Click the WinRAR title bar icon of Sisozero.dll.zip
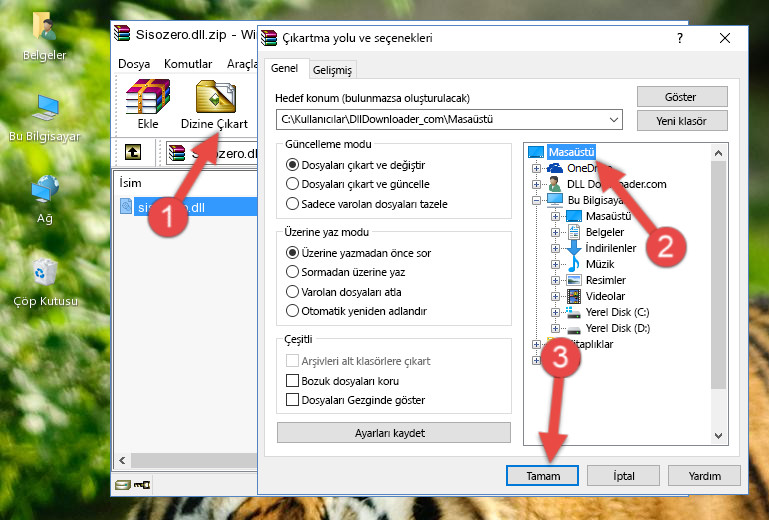769x520 pixels. [x=122, y=34]
